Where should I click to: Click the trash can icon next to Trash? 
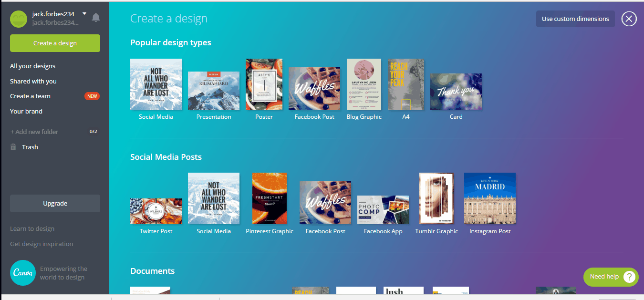tap(13, 146)
